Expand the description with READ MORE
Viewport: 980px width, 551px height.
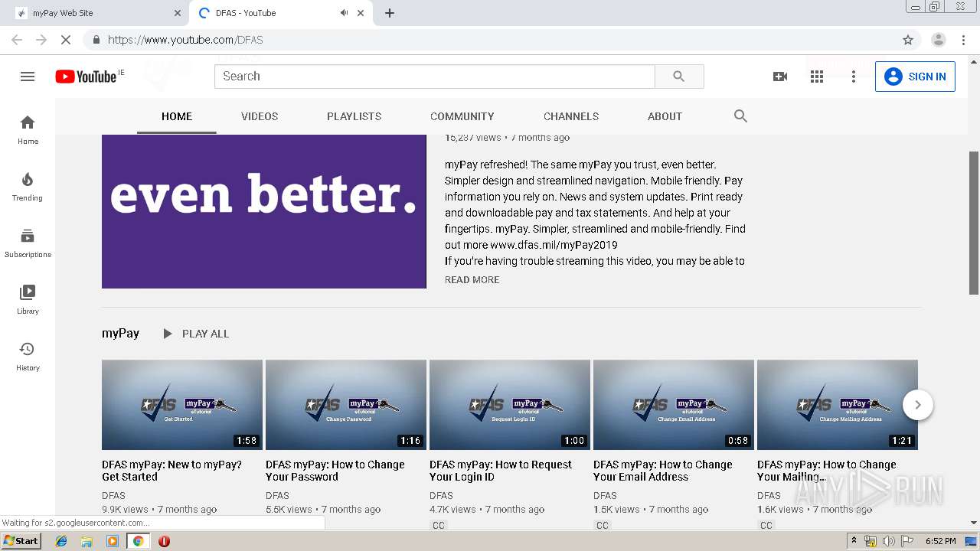click(472, 280)
